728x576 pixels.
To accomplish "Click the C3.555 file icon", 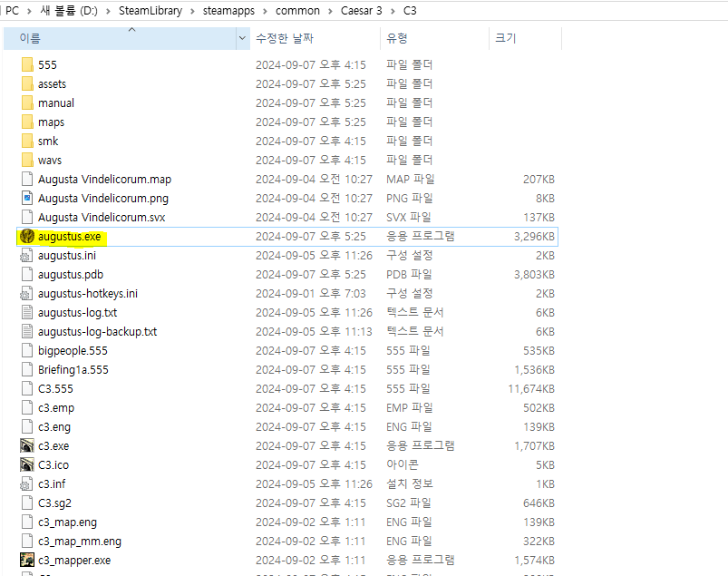I will [x=27, y=388].
